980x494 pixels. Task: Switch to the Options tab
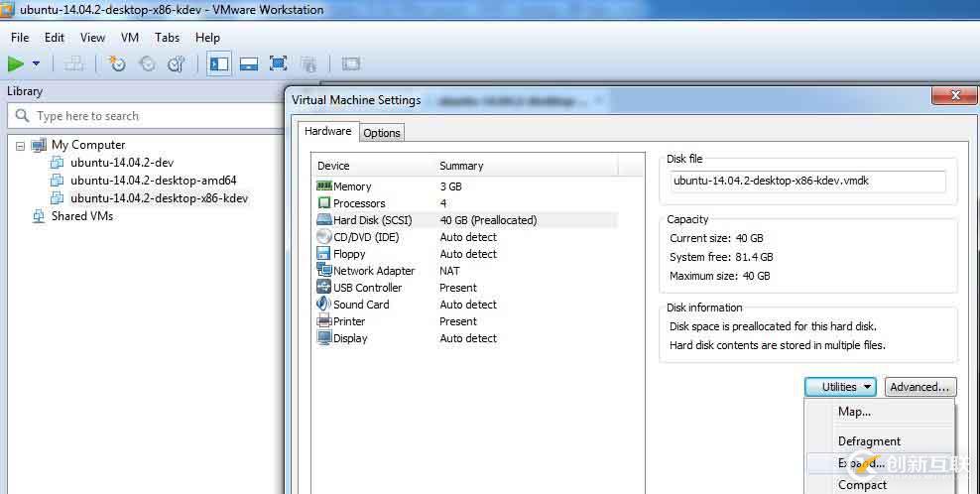coord(382,133)
